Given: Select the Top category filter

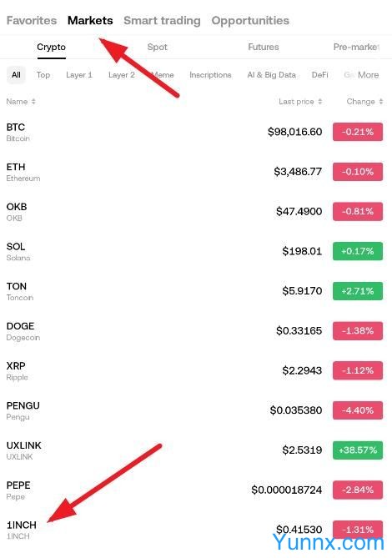Looking at the screenshot, I should pyautogui.click(x=43, y=75).
